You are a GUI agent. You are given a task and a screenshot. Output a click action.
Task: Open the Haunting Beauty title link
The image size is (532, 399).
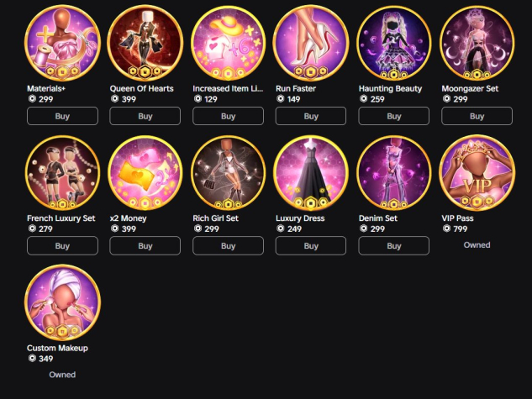coord(390,88)
